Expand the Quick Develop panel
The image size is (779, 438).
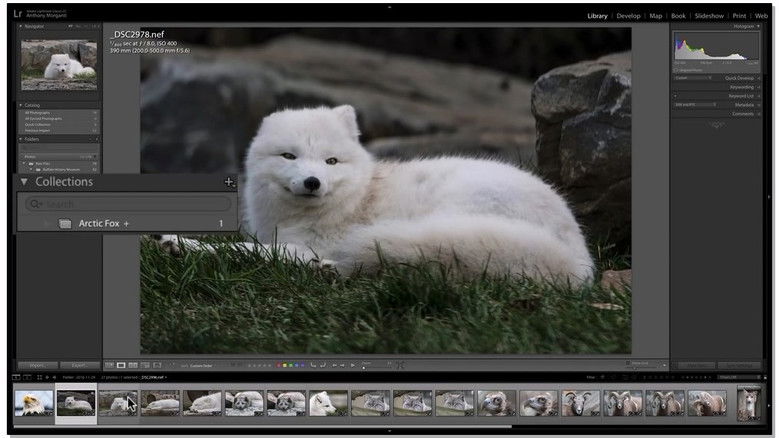click(x=740, y=77)
